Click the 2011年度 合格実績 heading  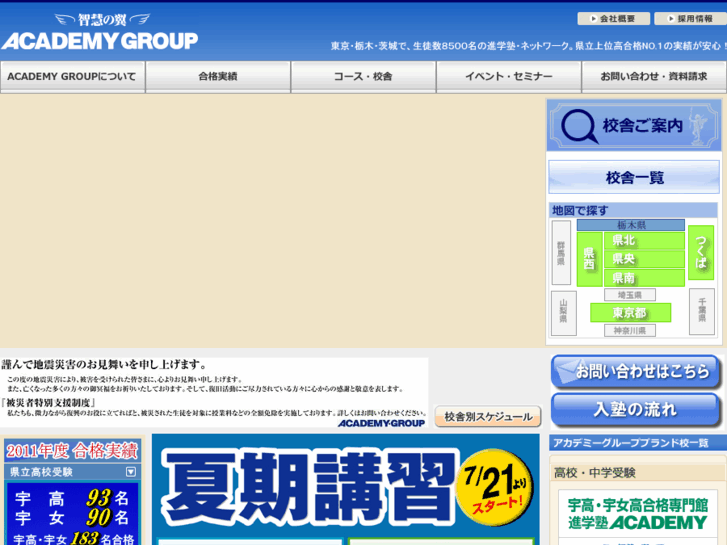(x=72, y=450)
